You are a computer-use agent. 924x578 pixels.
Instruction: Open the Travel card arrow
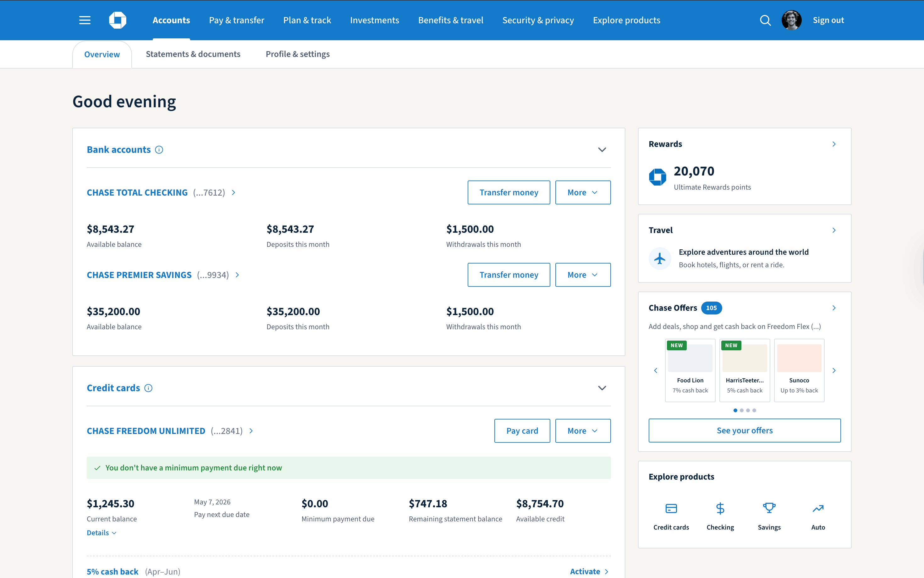[x=834, y=230]
